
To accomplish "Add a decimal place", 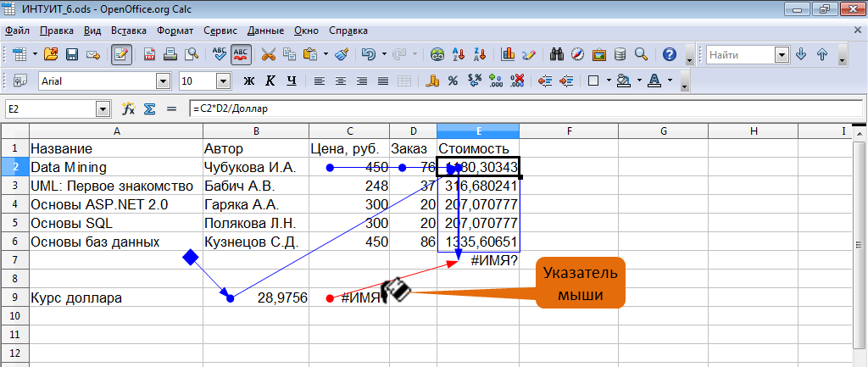I will (495, 81).
